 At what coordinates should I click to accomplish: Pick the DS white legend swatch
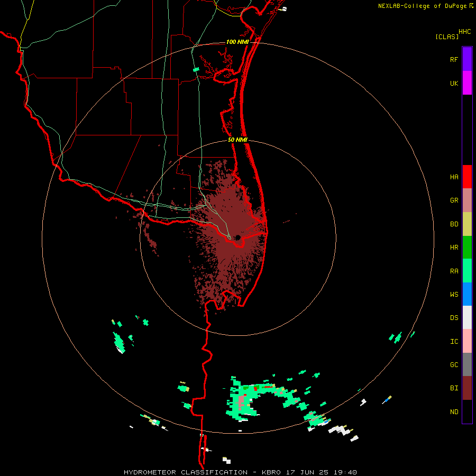(x=467, y=317)
